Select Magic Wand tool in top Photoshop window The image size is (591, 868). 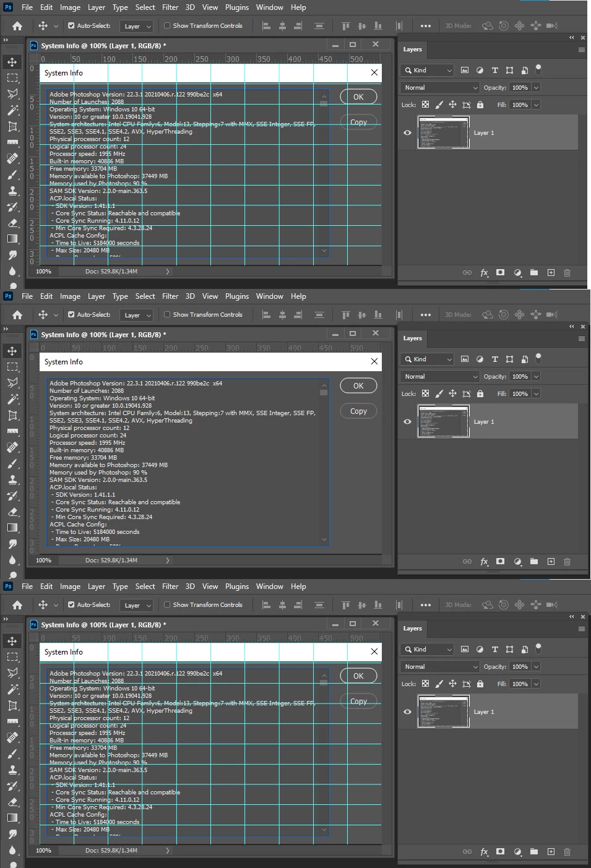point(12,110)
